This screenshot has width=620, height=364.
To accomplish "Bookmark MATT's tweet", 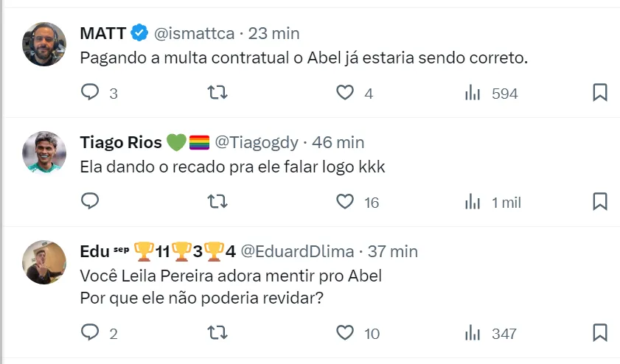I will coord(600,93).
